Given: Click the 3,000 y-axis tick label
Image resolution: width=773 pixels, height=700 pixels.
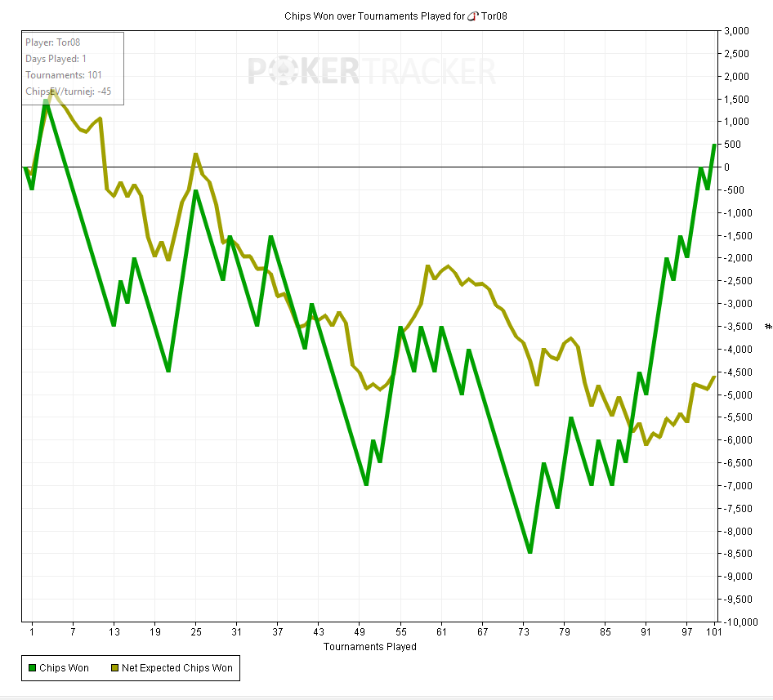Looking at the screenshot, I should [x=736, y=30].
